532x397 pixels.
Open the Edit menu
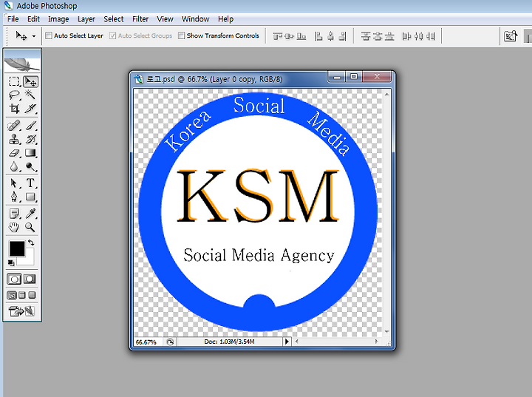33,19
